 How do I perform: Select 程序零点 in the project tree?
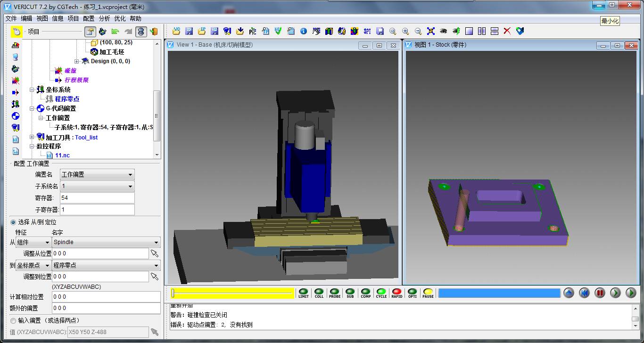tap(67, 99)
